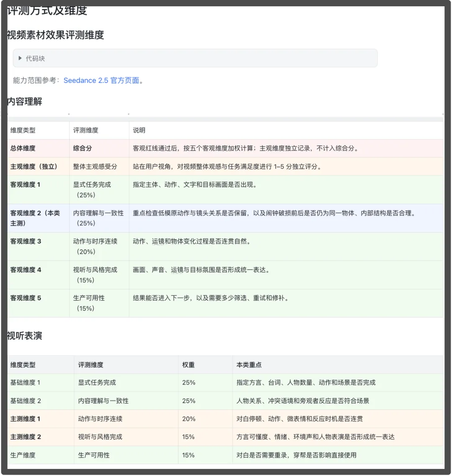Click the 动作与时序连续（20%） cell
452x476 pixels.
(x=99, y=247)
